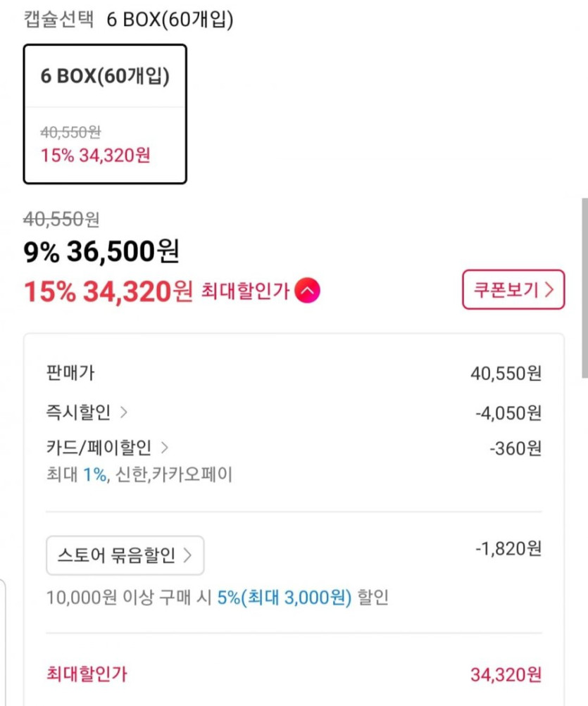Collapse the red 최대할인가 circle arrow
The width and height of the screenshot is (588, 706).
point(308,291)
